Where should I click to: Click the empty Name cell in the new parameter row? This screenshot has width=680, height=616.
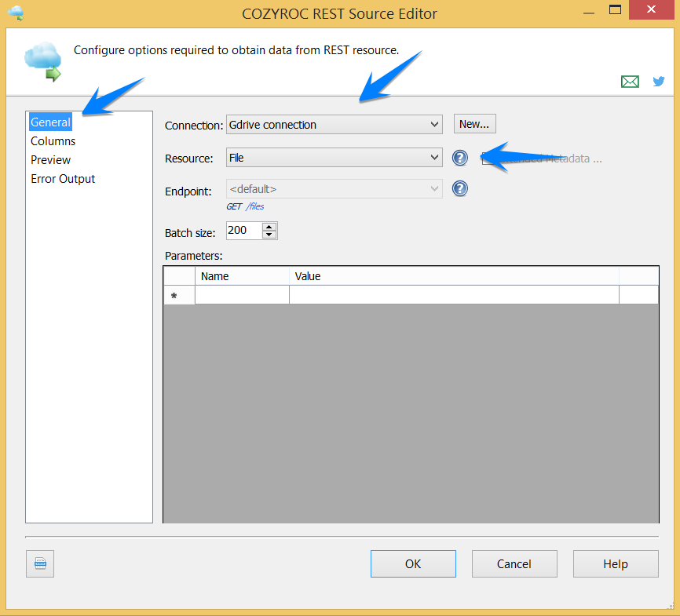[x=242, y=295]
